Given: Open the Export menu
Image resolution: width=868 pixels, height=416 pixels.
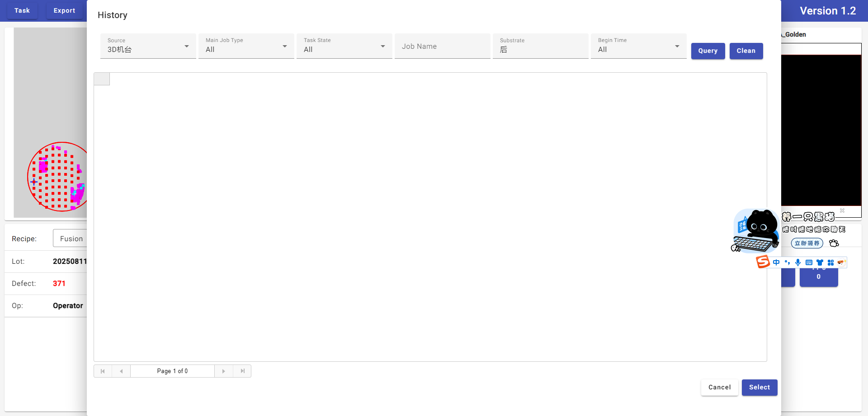Looking at the screenshot, I should click(64, 10).
